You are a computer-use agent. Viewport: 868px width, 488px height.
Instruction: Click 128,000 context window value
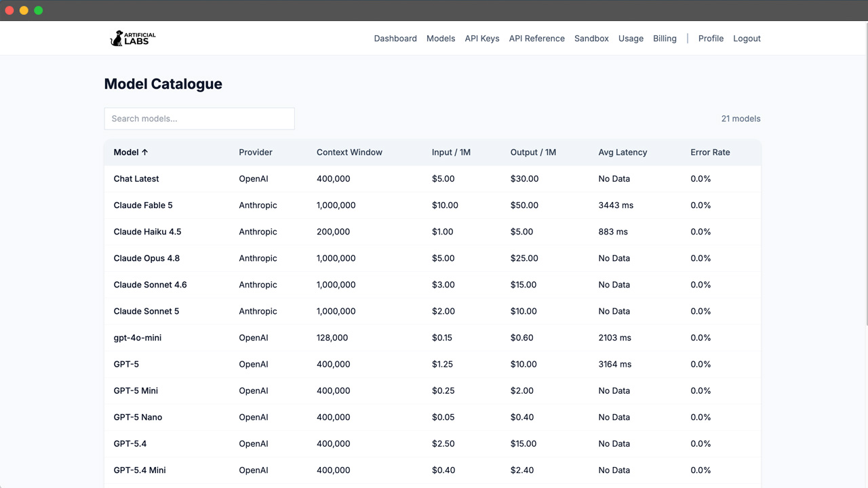[332, 338]
